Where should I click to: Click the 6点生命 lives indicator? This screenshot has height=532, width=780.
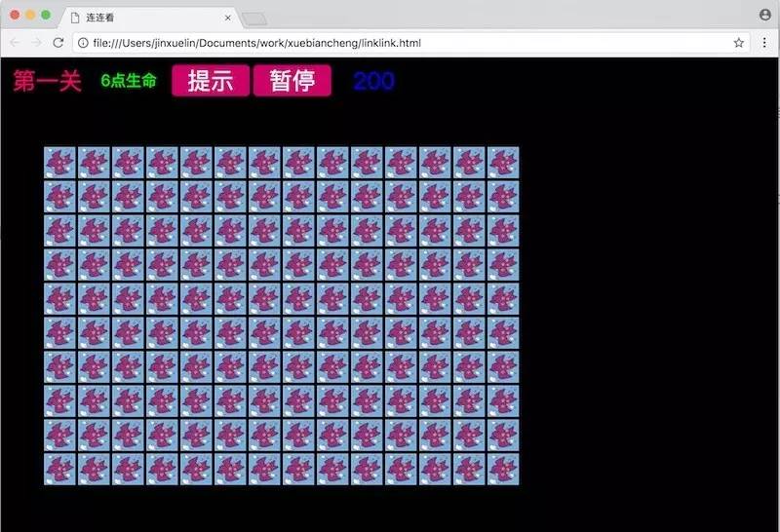pos(128,81)
